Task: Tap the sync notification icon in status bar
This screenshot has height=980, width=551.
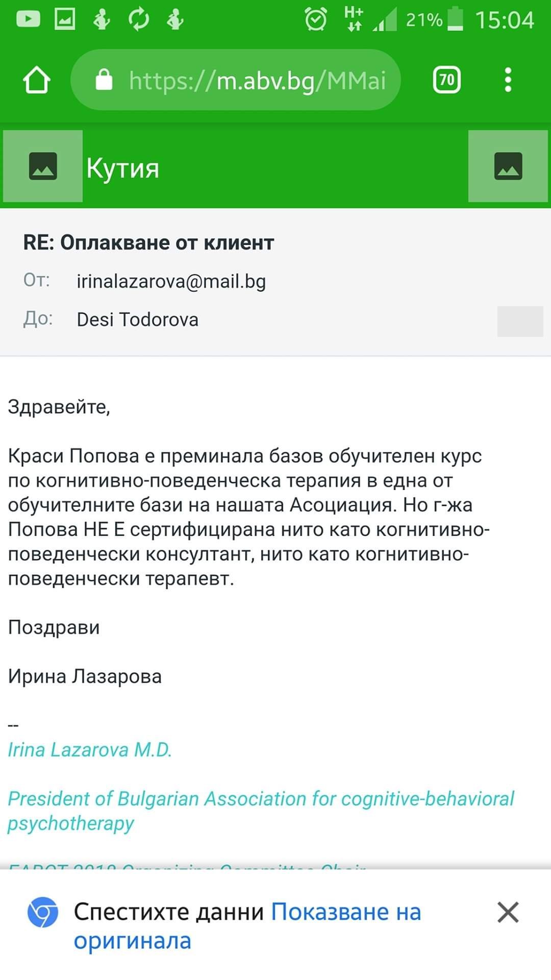Action: [139, 19]
